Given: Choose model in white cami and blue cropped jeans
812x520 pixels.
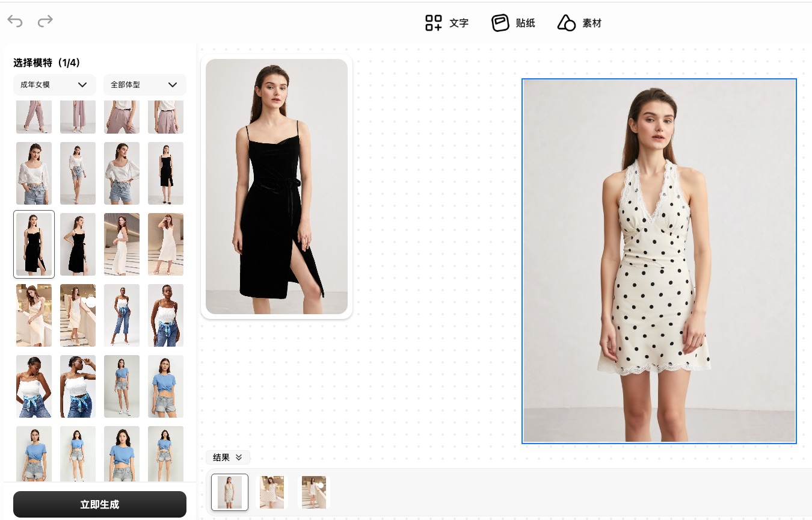Looking at the screenshot, I should click(121, 315).
